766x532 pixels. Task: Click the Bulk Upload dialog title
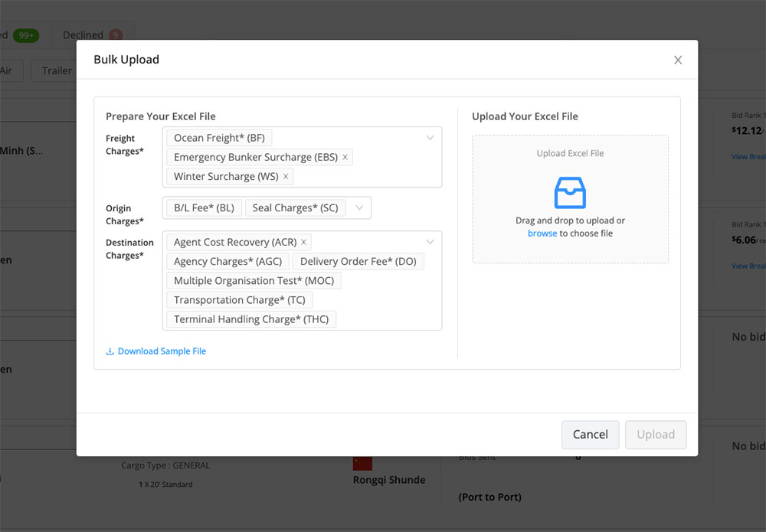click(126, 60)
